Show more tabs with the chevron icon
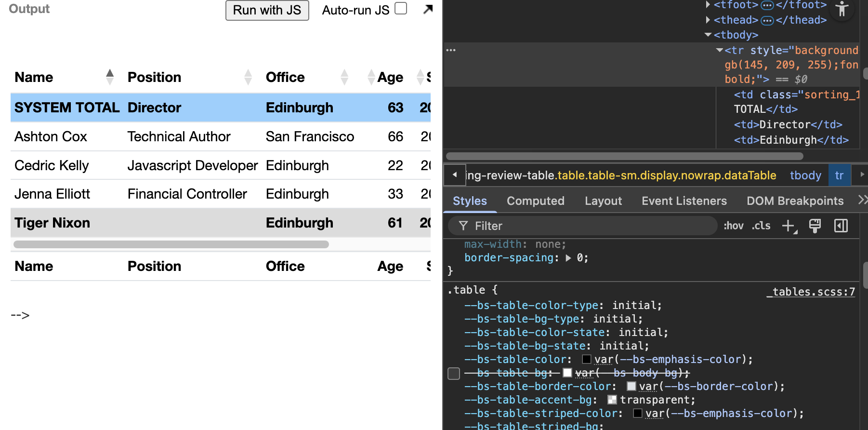Image resolution: width=868 pixels, height=430 pixels. click(862, 200)
